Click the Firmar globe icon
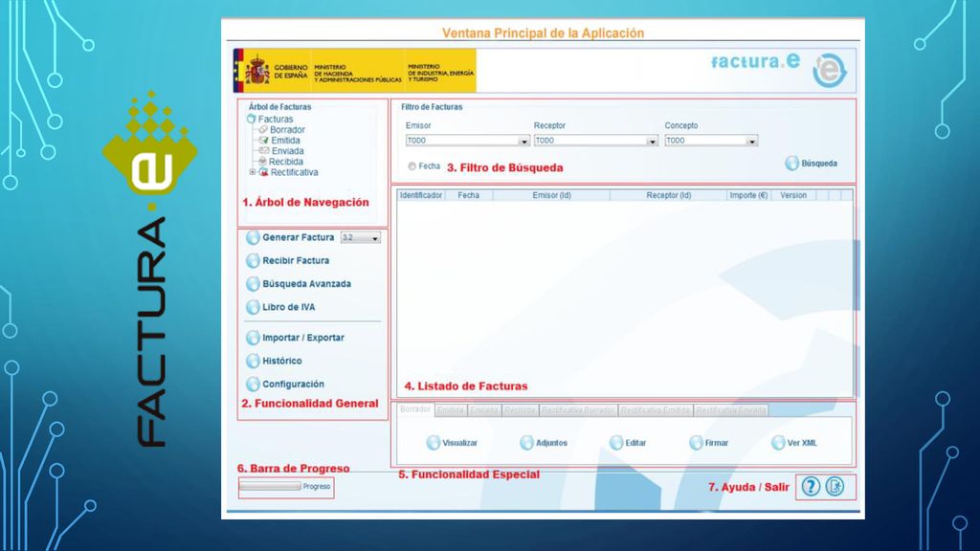Screen dimensions: 980x551 click(696, 442)
